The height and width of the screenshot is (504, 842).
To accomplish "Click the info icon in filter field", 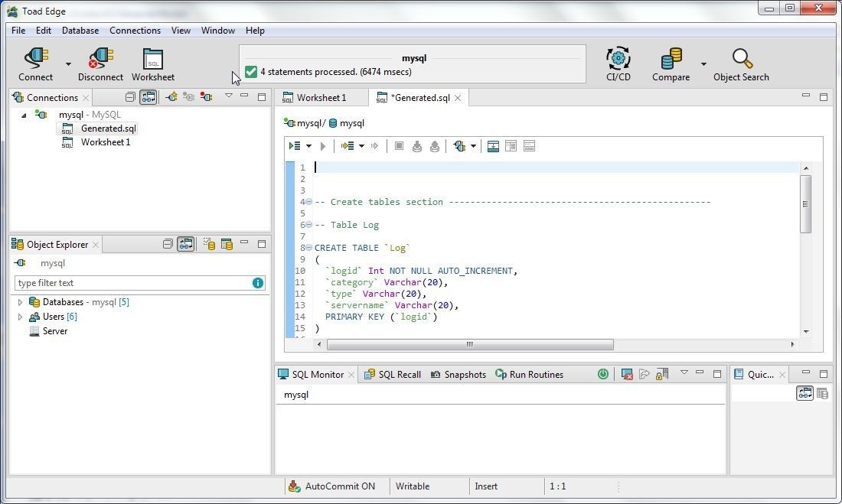I will (258, 283).
